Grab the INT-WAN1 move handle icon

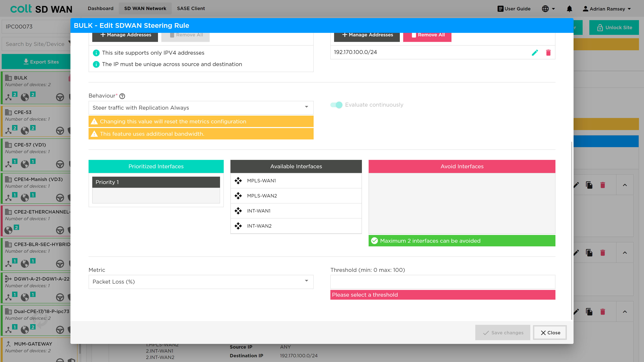[x=238, y=211]
